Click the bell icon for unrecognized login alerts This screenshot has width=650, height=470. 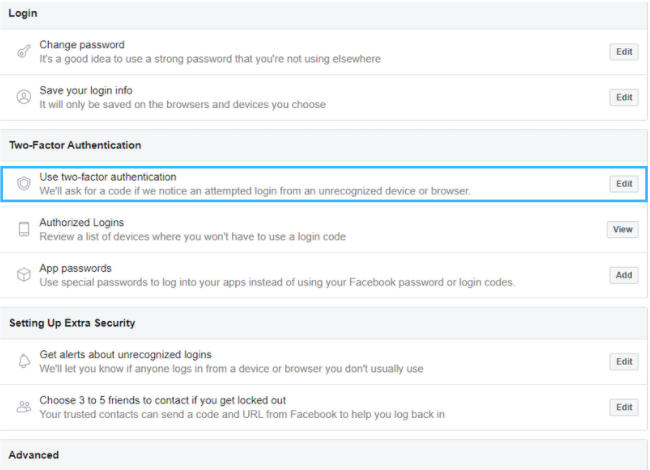pyautogui.click(x=24, y=361)
